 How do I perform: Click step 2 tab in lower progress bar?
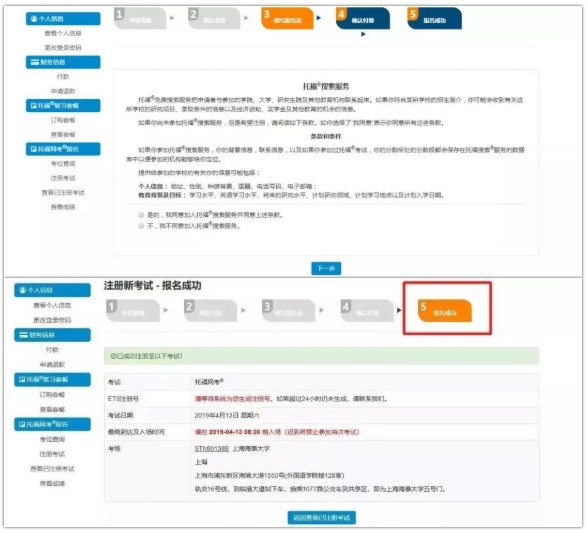(x=210, y=310)
